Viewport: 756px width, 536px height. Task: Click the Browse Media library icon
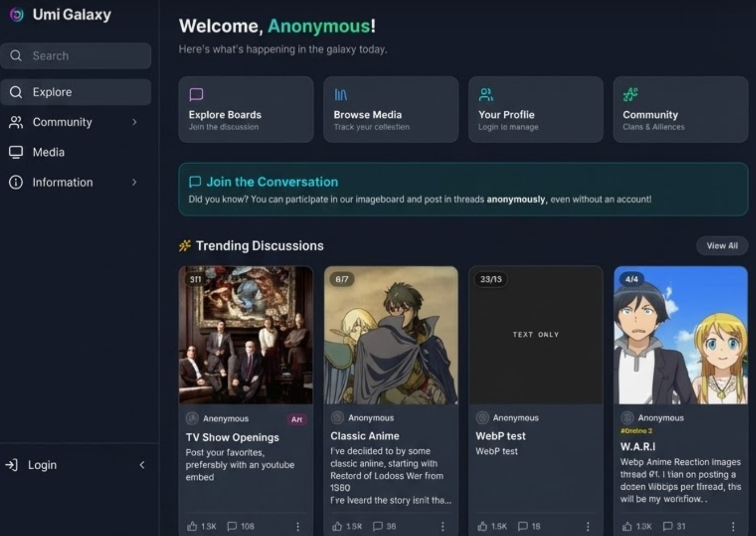[341, 94]
